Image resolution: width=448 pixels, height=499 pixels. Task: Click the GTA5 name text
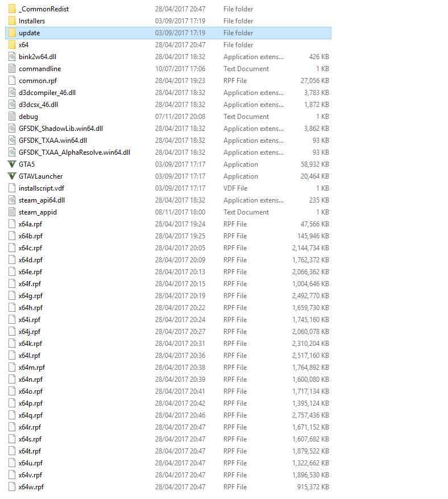click(x=27, y=164)
